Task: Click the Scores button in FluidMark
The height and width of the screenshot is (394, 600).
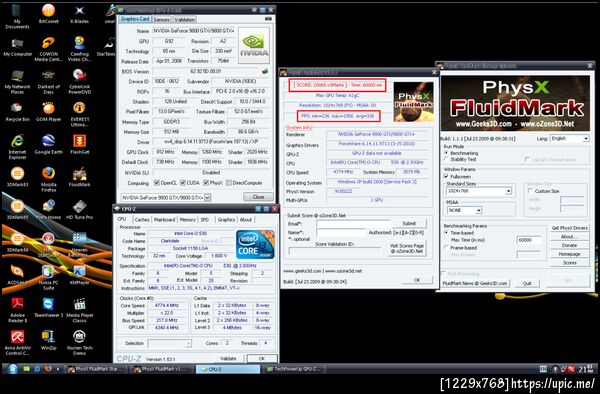Action: pos(569,263)
